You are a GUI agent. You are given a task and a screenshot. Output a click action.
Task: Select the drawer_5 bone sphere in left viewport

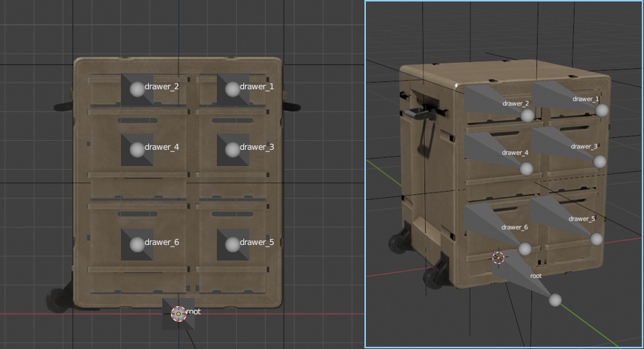[232, 245]
